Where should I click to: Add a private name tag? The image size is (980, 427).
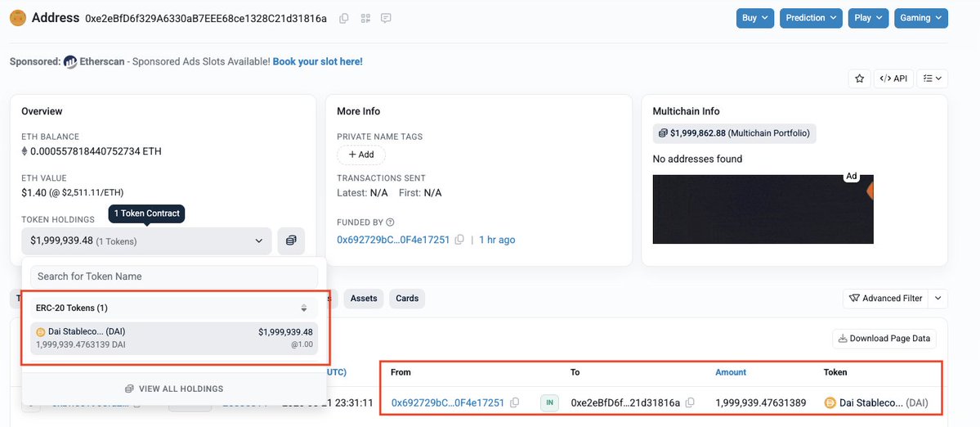click(x=361, y=155)
